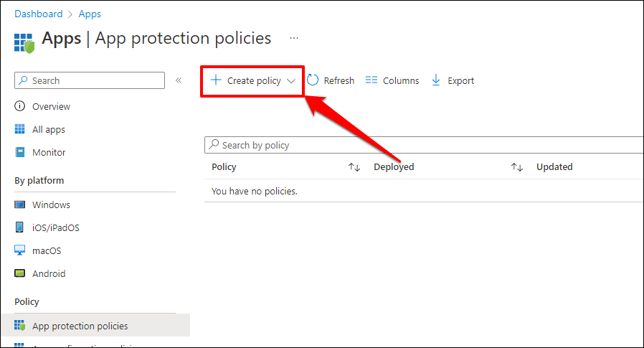Image resolution: width=644 pixels, height=348 pixels.
Task: Sort by the Deployed column arrows
Action: (517, 167)
